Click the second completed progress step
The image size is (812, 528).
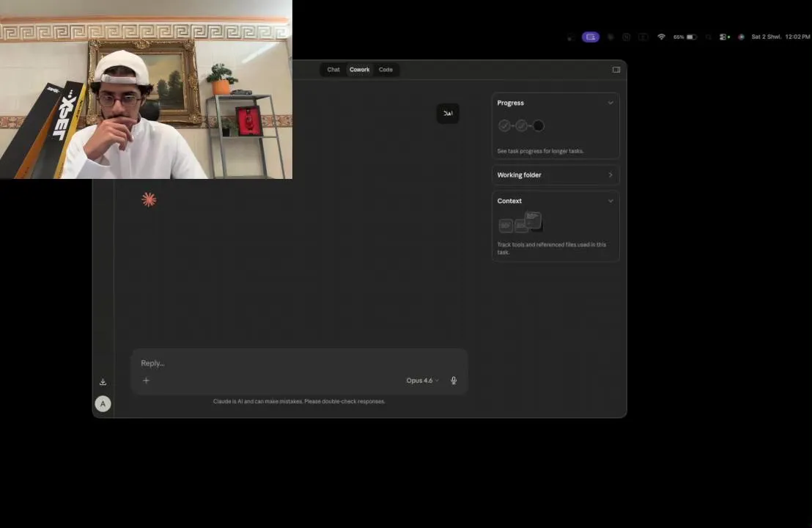pyautogui.click(x=521, y=125)
